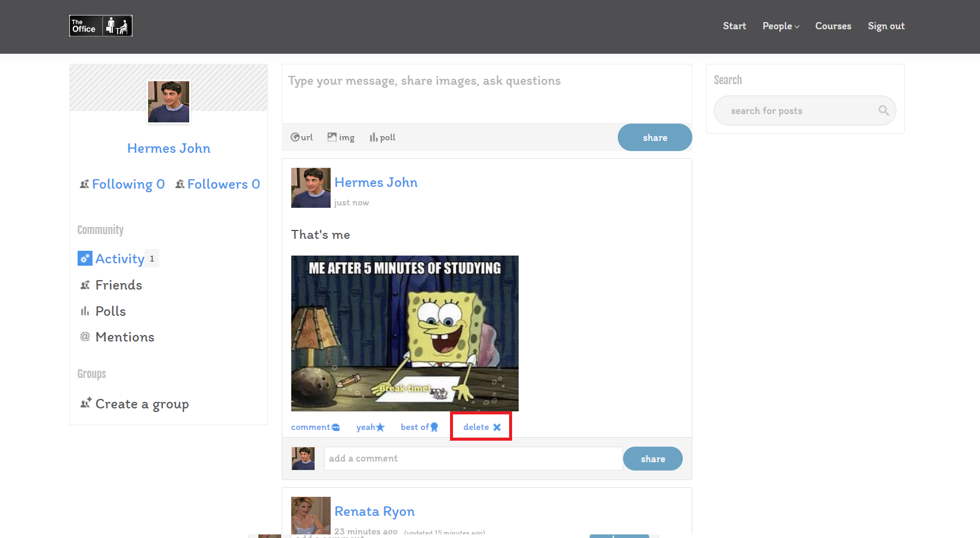The image size is (980, 538).
Task: Give a yeah star to the post
Action: coord(371,427)
